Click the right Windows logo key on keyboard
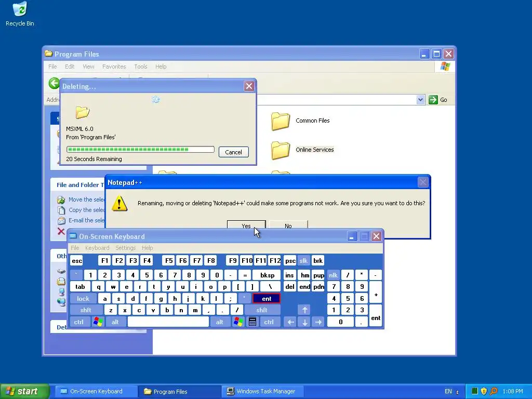Image resolution: width=532 pixels, height=399 pixels. [x=238, y=322]
